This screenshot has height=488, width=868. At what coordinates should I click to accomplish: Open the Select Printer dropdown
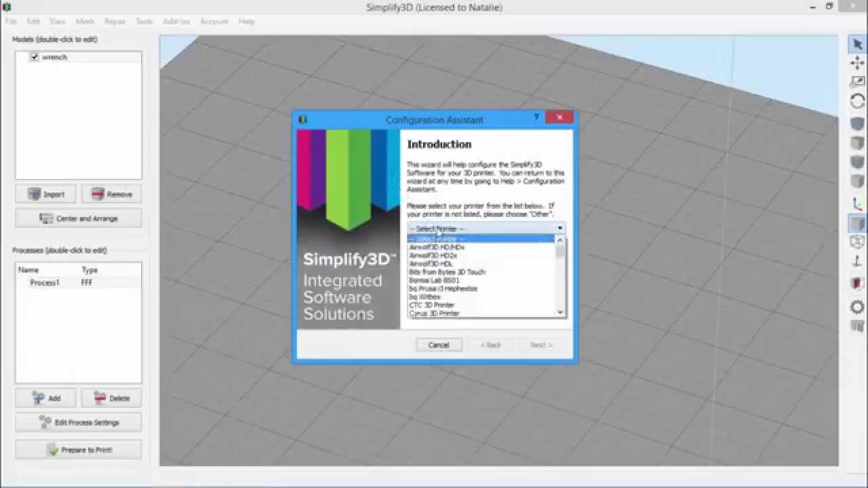click(x=486, y=228)
